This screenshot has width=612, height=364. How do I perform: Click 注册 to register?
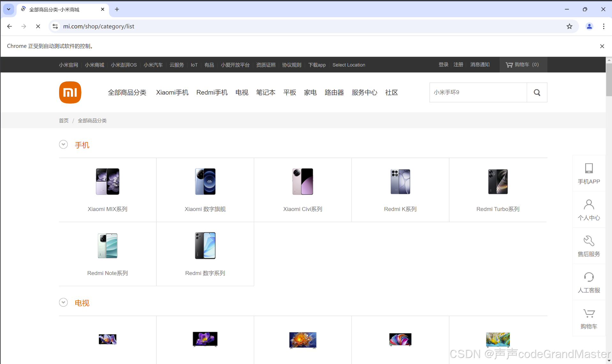coord(458,64)
